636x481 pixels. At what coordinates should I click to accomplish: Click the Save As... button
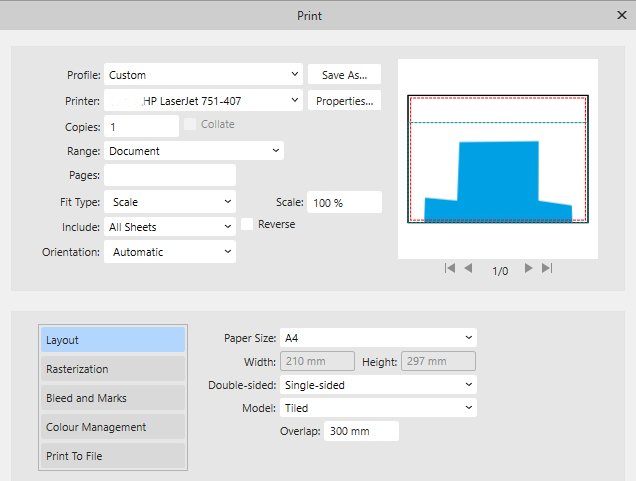point(344,74)
